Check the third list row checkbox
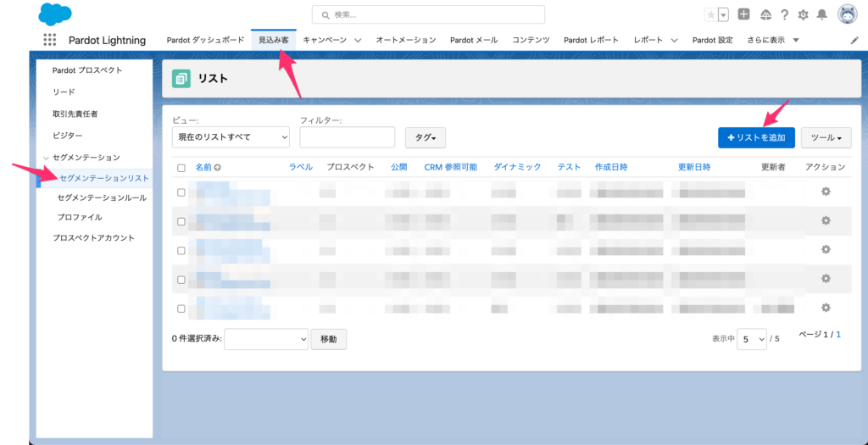Viewport: 868px width, 445px height. (x=181, y=250)
